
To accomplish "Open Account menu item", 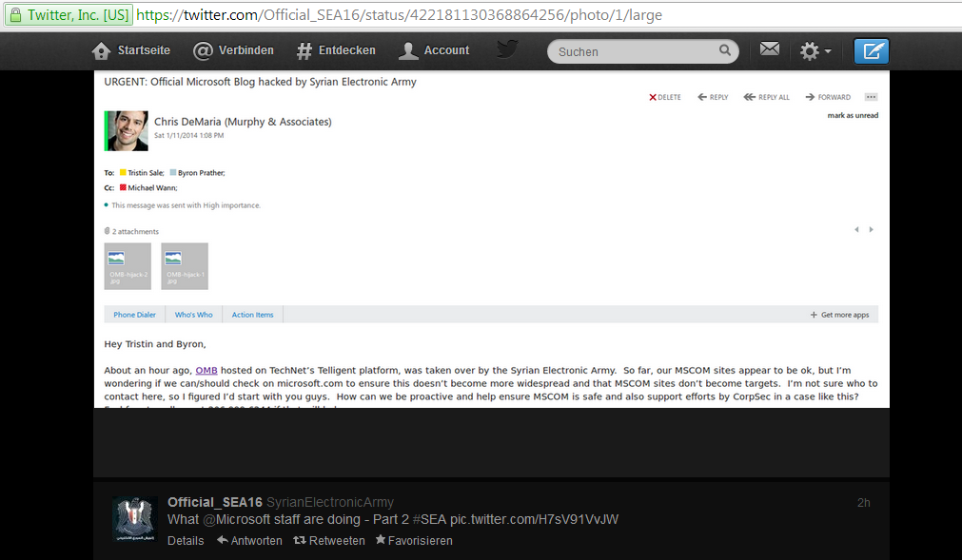I will pyautogui.click(x=434, y=50).
